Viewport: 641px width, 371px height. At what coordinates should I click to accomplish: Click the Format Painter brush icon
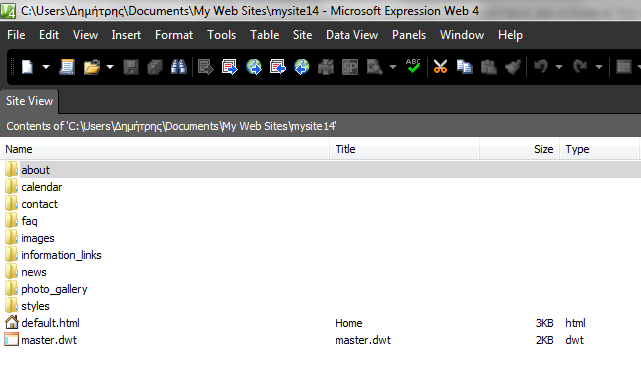click(x=513, y=67)
